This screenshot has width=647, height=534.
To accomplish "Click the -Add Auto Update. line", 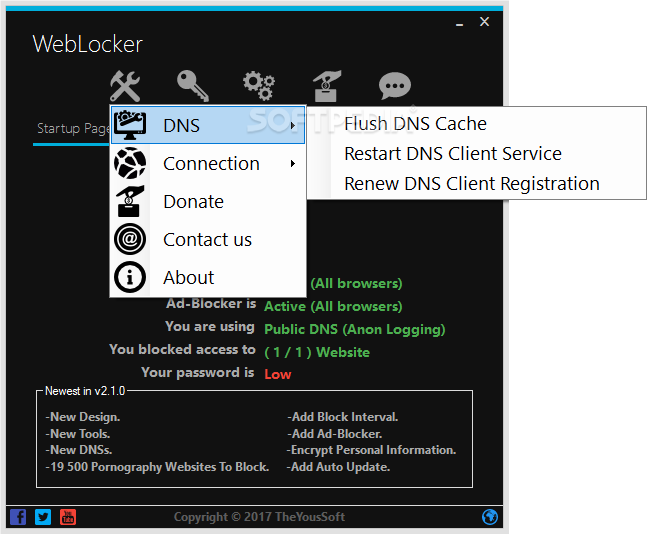I will [x=338, y=467].
